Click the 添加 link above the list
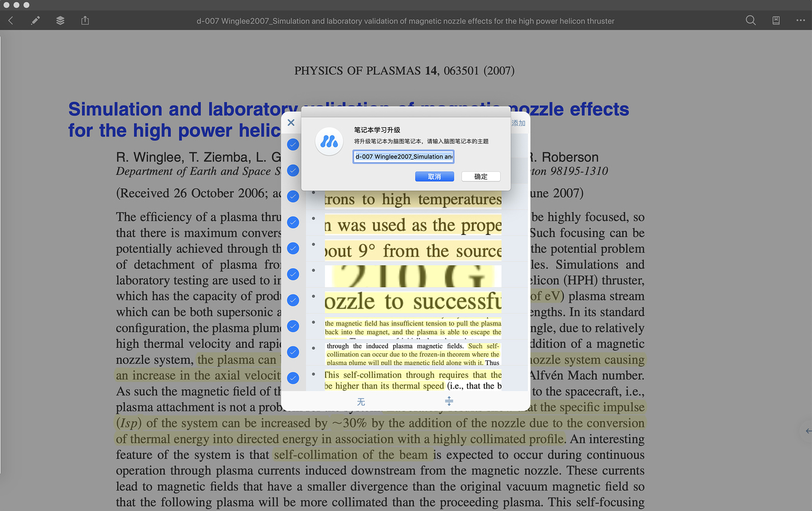The width and height of the screenshot is (812, 511). [x=518, y=123]
